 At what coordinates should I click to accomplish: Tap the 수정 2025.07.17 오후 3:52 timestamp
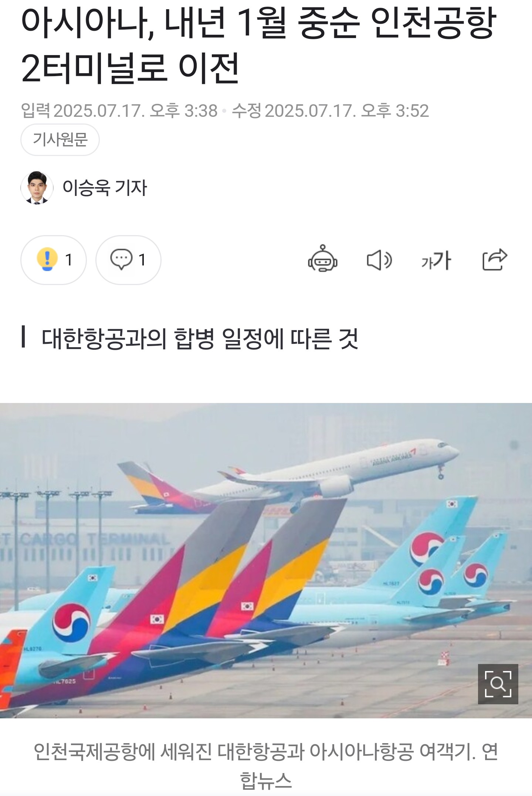click(x=330, y=111)
